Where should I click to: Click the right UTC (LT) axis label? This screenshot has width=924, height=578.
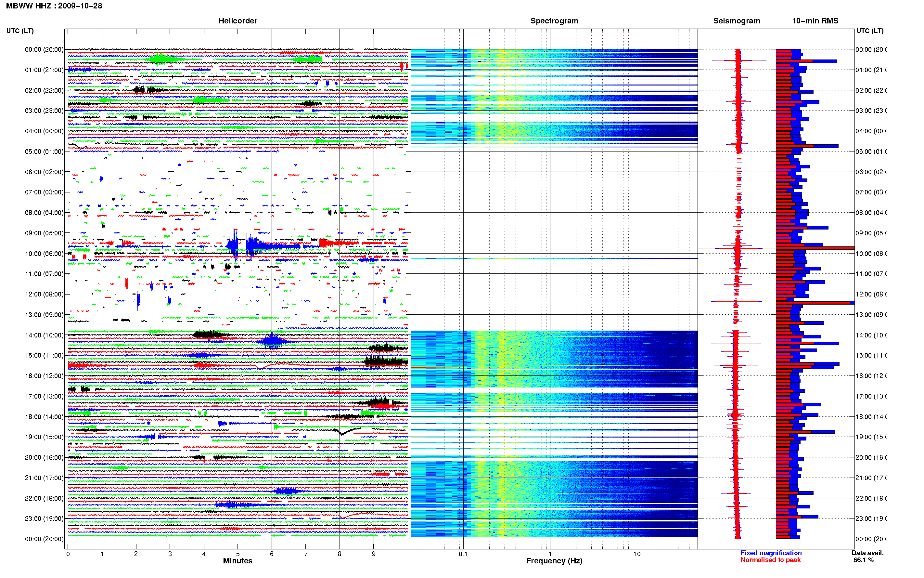click(x=870, y=31)
